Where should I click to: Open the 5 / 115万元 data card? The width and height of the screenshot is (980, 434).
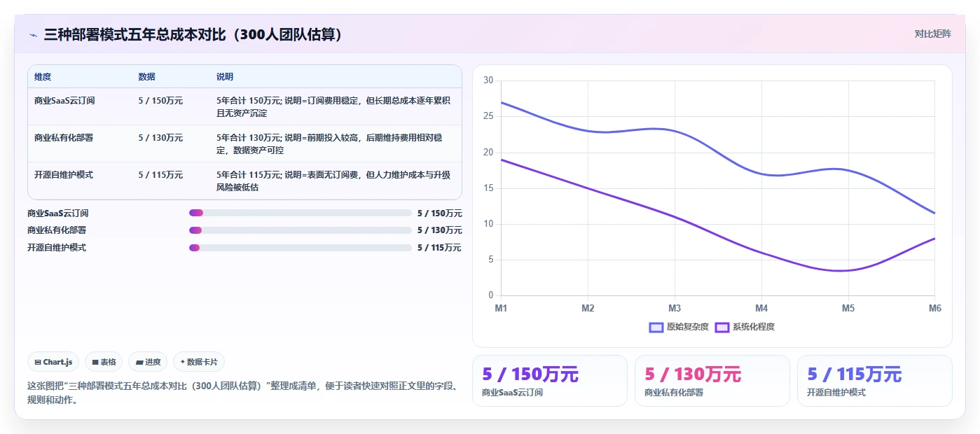click(x=875, y=381)
